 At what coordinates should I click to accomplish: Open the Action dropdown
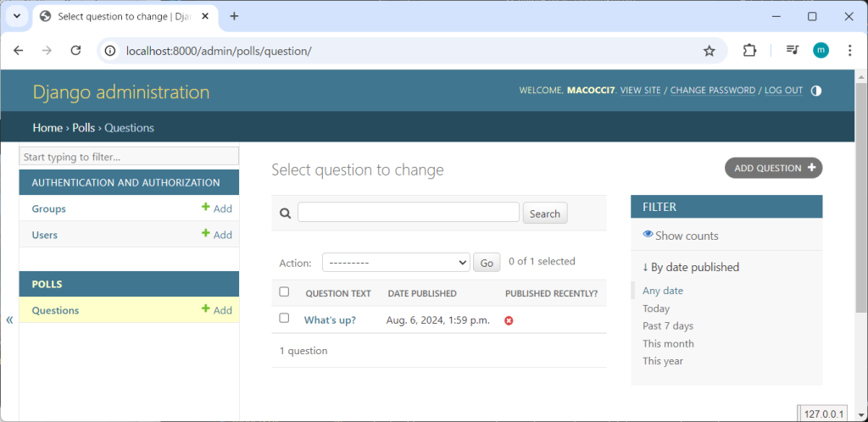click(x=396, y=263)
